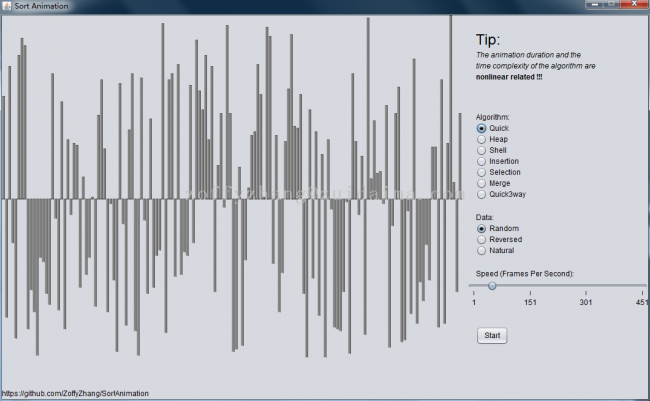Switch algorithm to Selection sort

click(482, 172)
